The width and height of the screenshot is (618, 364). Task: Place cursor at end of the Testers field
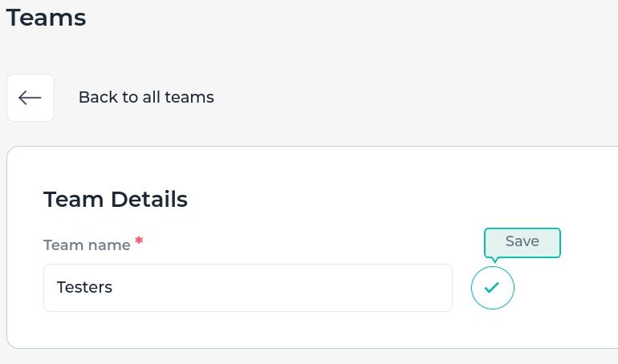point(276,288)
